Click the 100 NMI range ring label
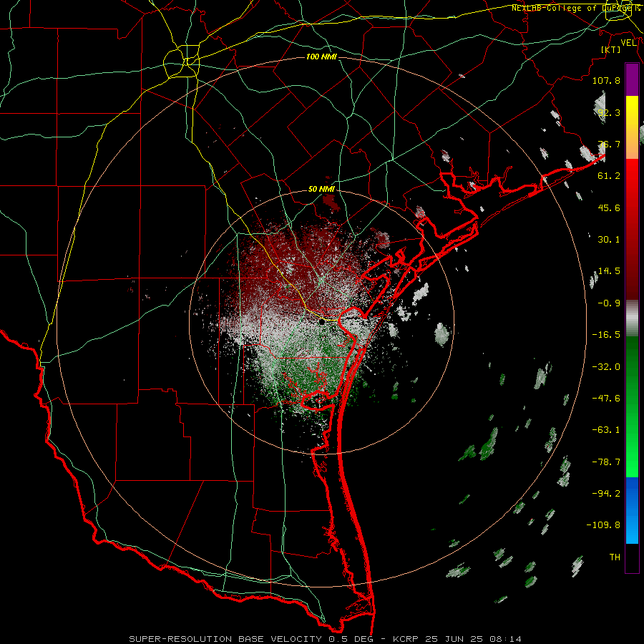The image size is (644, 644). tap(321, 57)
